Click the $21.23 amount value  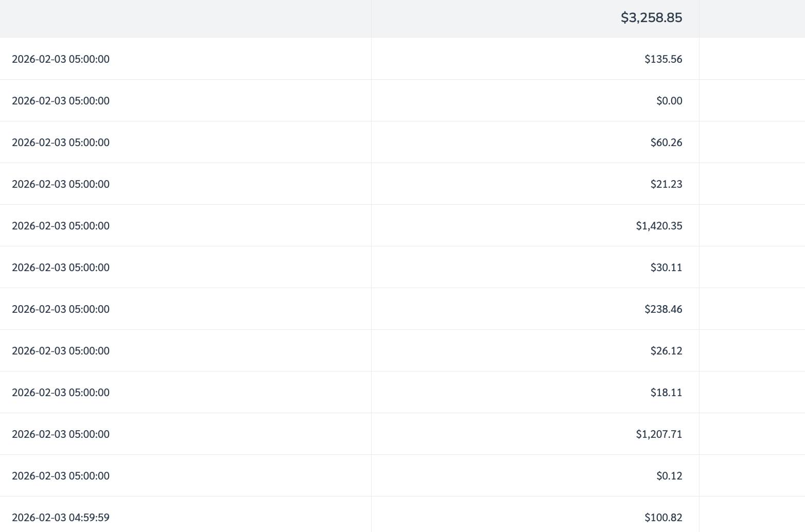[x=666, y=184]
